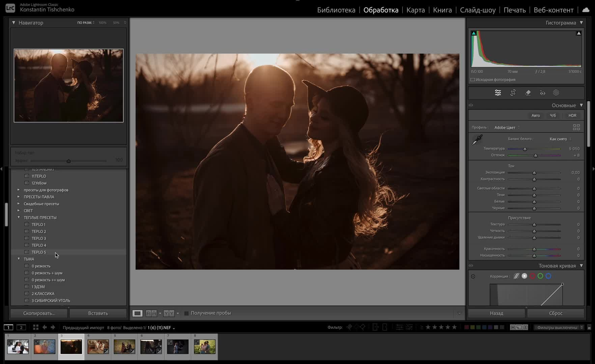Select the Healing eraser tool icon

(x=528, y=93)
